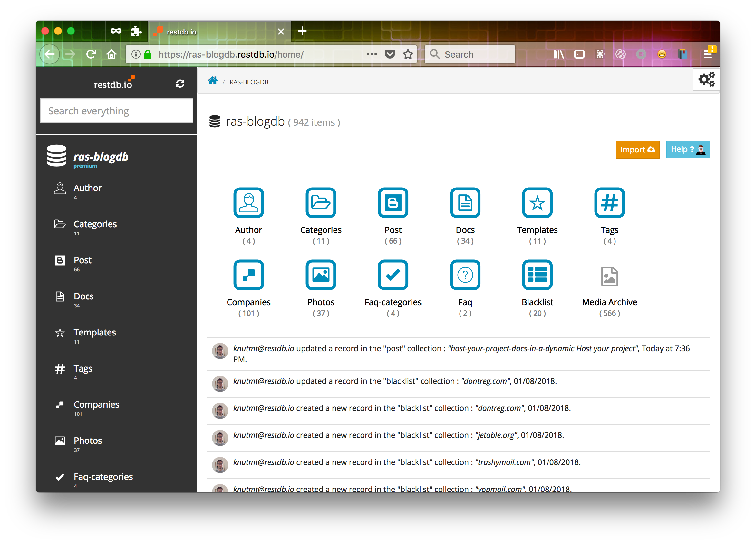Open the page actions ellipsis menu

tap(371, 54)
